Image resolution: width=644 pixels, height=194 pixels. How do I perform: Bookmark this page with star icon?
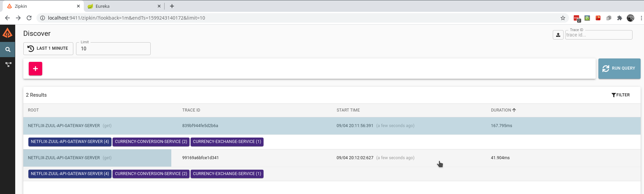(x=563, y=18)
